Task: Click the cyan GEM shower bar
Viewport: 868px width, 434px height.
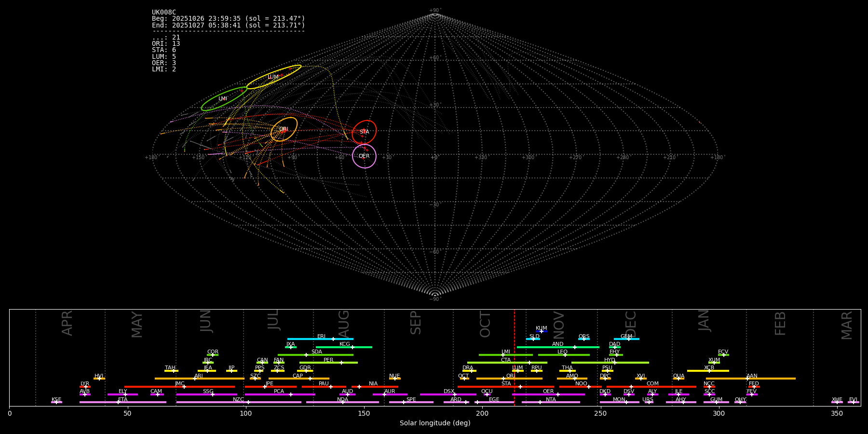Action: click(626, 339)
